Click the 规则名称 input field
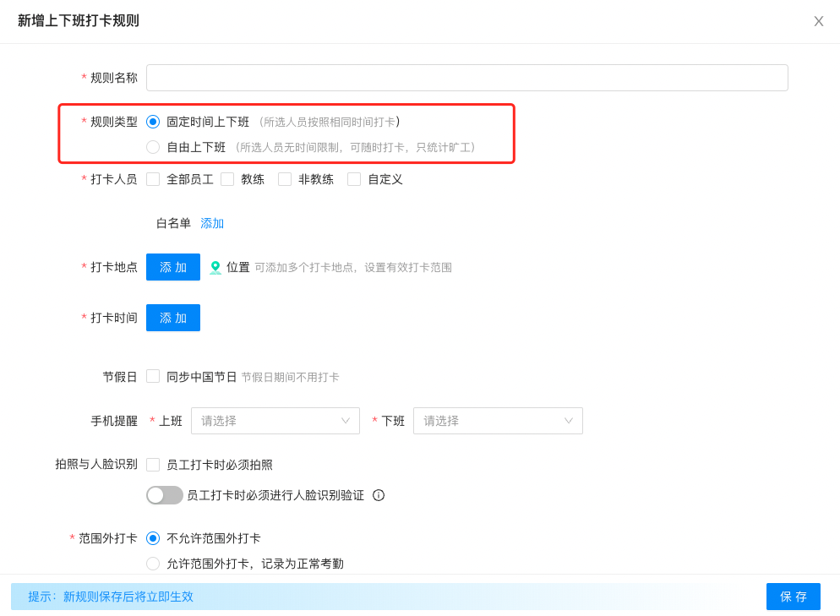This screenshot has height=616, width=840. (466, 78)
